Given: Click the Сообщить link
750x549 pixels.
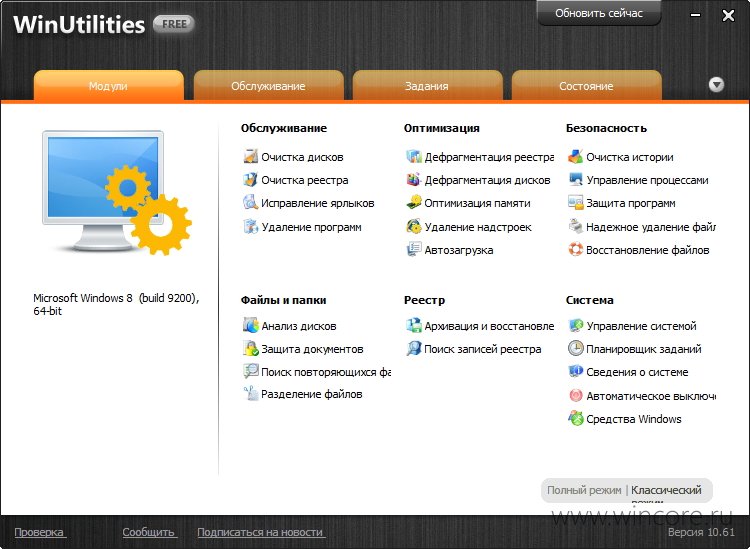Looking at the screenshot, I should pos(148,532).
